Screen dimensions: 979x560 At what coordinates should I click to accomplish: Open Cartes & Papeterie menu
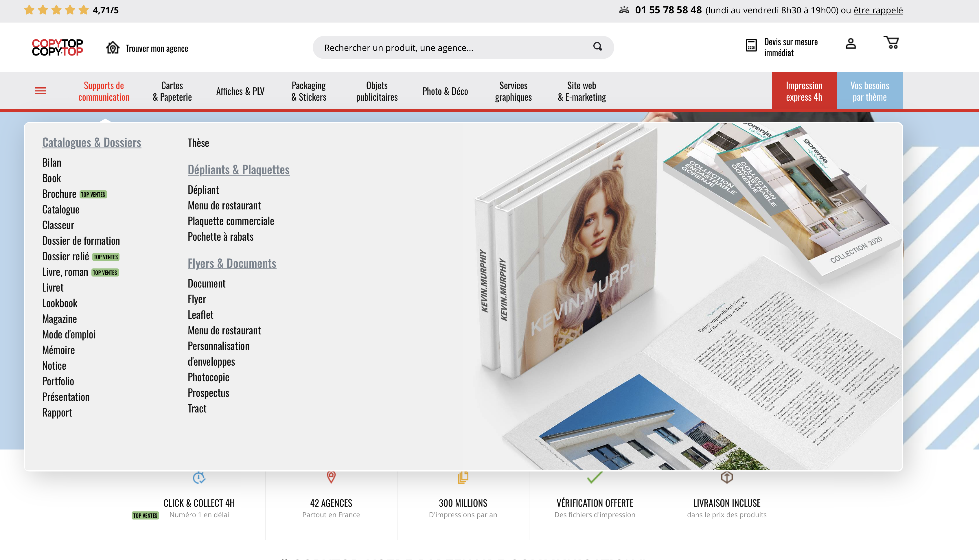(x=172, y=91)
